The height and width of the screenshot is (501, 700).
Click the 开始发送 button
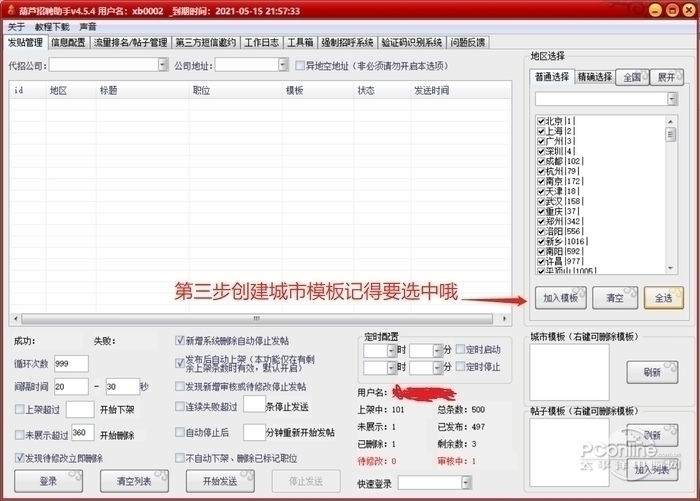(x=220, y=481)
